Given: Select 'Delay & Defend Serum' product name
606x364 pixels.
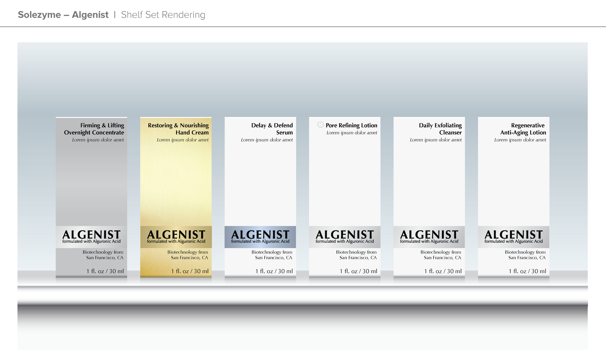Looking at the screenshot, I should (272, 129).
